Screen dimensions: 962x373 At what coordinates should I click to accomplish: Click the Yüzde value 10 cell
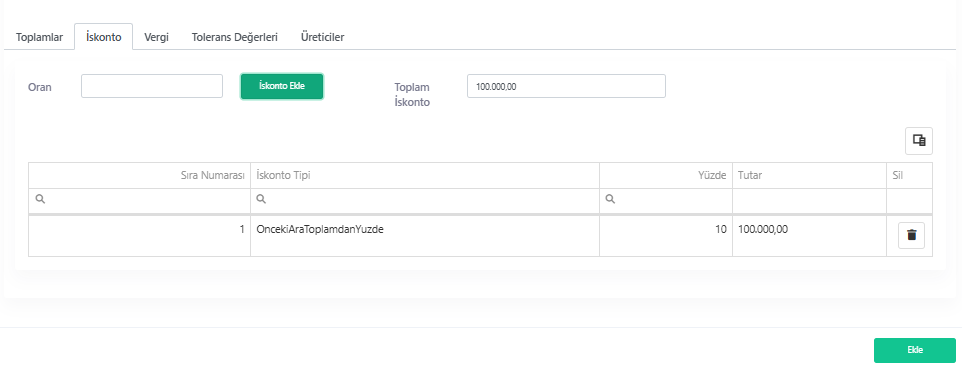[666, 236]
